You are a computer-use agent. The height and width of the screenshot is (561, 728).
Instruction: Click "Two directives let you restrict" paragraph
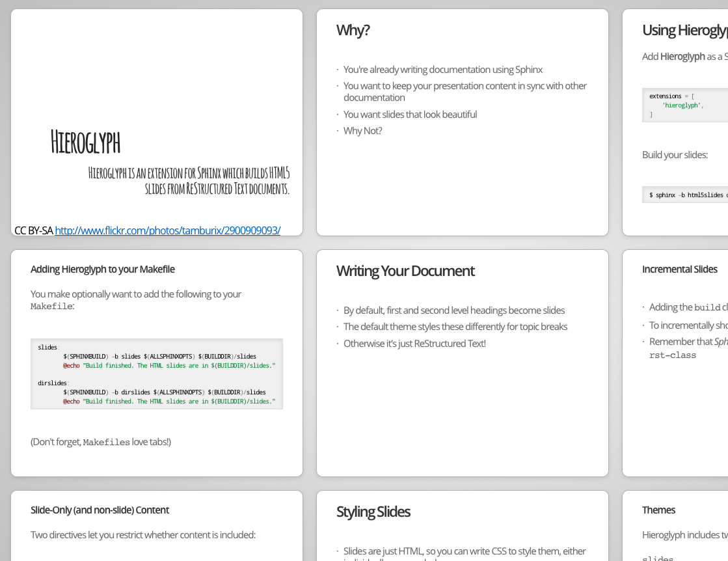click(x=143, y=535)
